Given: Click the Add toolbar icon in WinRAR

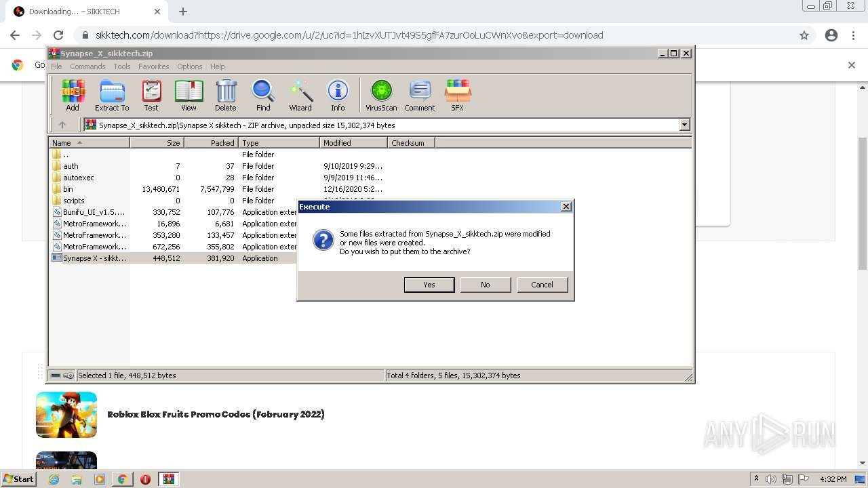Looking at the screenshot, I should (73, 95).
